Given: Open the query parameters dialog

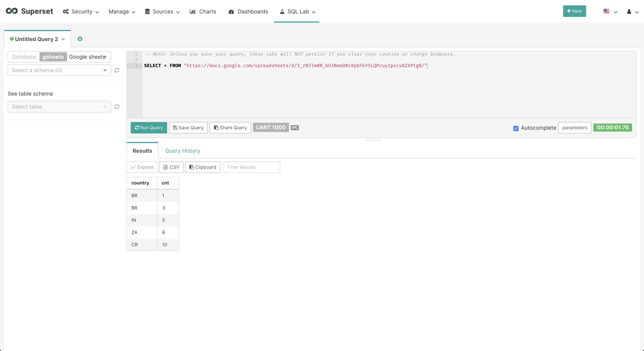Looking at the screenshot, I should pos(575,128).
